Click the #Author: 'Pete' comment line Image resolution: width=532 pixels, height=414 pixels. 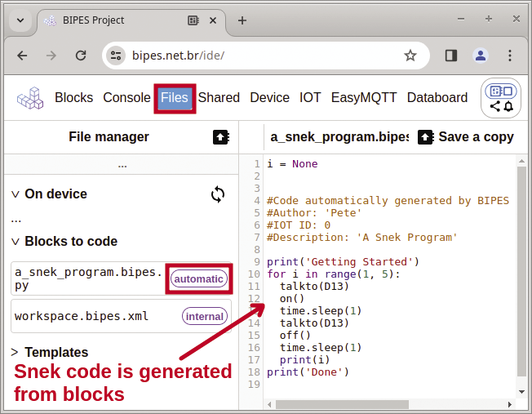pos(314,212)
